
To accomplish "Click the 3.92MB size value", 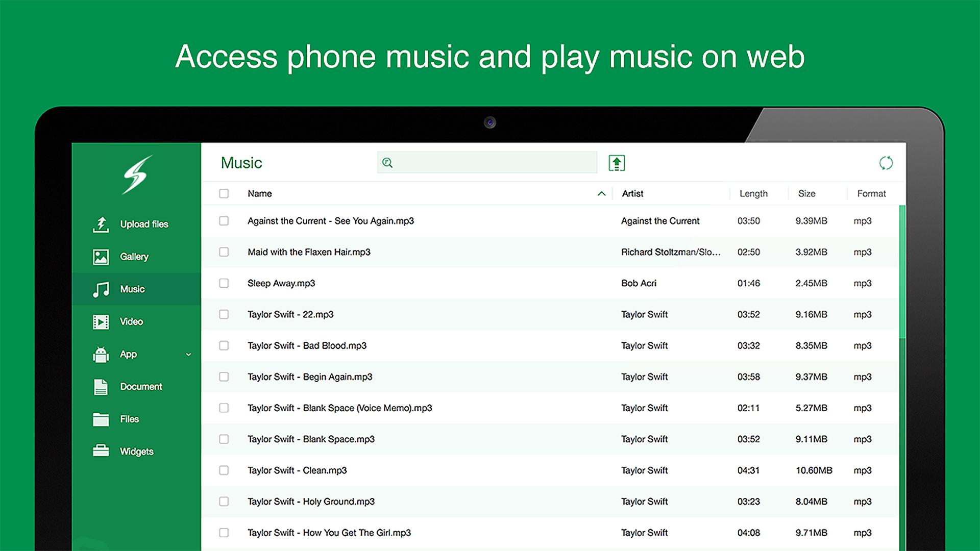I will [811, 252].
